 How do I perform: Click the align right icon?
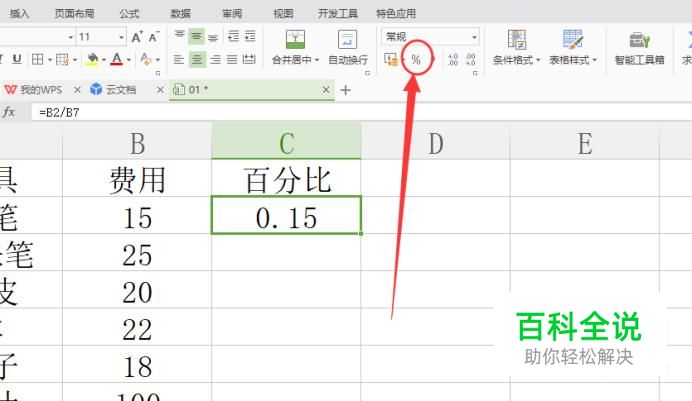point(215,59)
